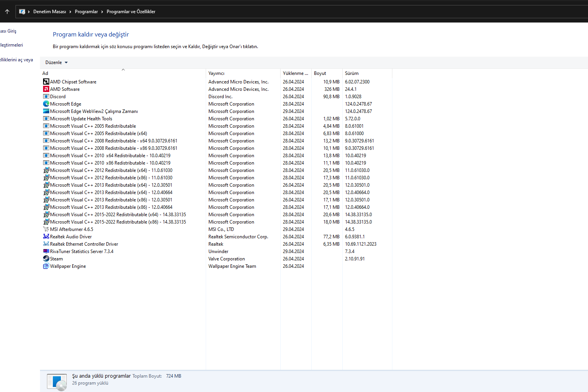The width and height of the screenshot is (588, 392).
Task: Click icon of Visual C++ 2005 Redistributable (x64)
Action: point(46,134)
